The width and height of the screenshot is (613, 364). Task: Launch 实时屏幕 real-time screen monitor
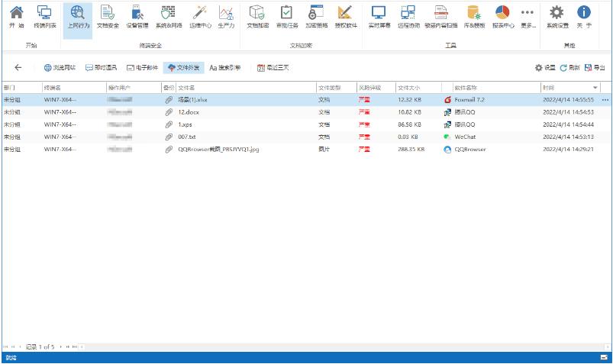pos(379,17)
